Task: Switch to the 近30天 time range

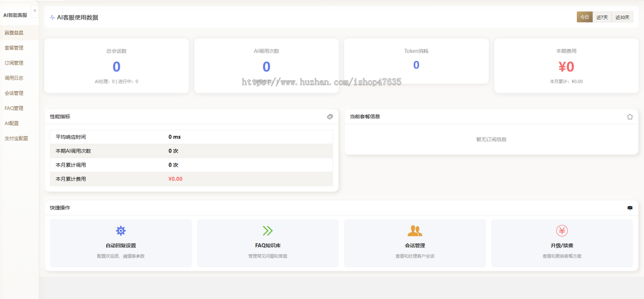Action: coord(623,17)
